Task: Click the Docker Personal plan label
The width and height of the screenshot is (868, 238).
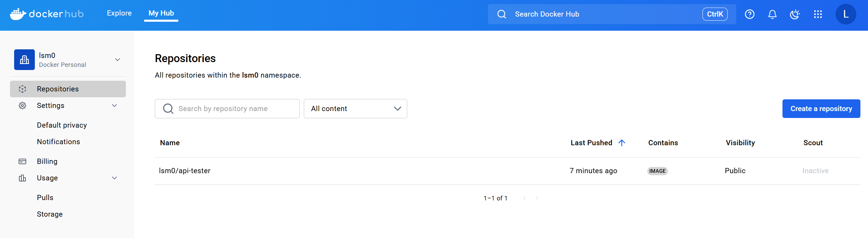Action: (x=62, y=65)
